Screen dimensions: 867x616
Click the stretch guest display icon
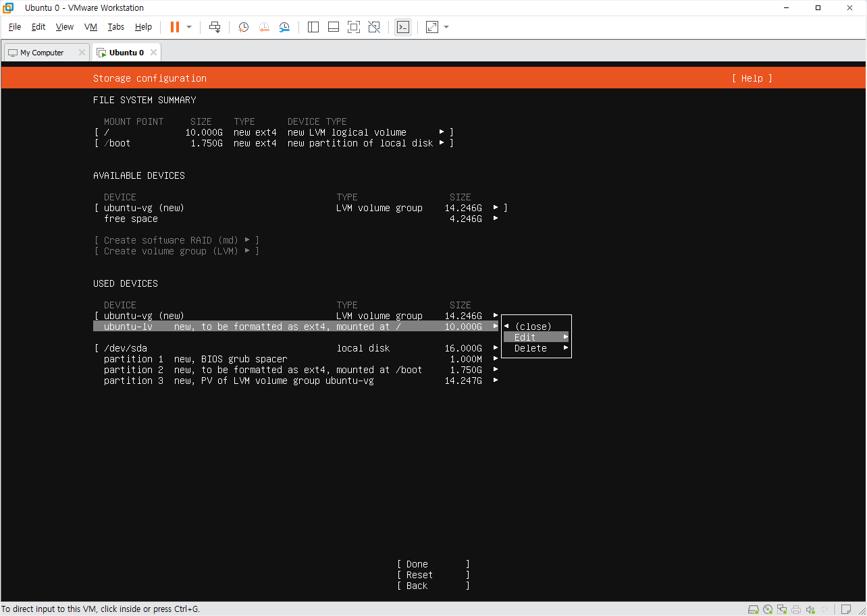click(432, 27)
